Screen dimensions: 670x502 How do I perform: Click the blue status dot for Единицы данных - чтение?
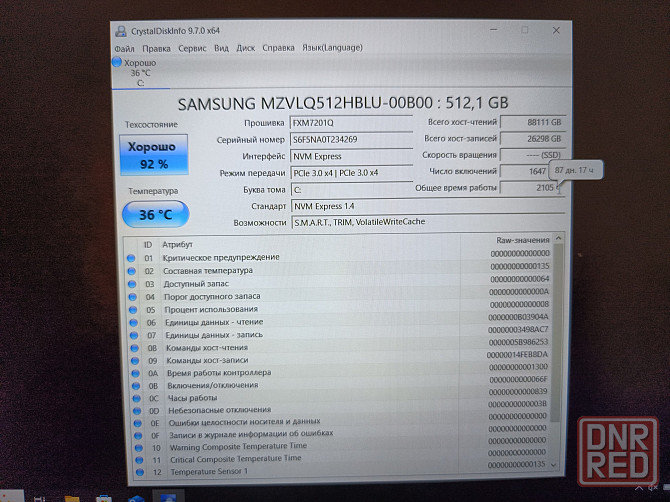pyautogui.click(x=133, y=323)
